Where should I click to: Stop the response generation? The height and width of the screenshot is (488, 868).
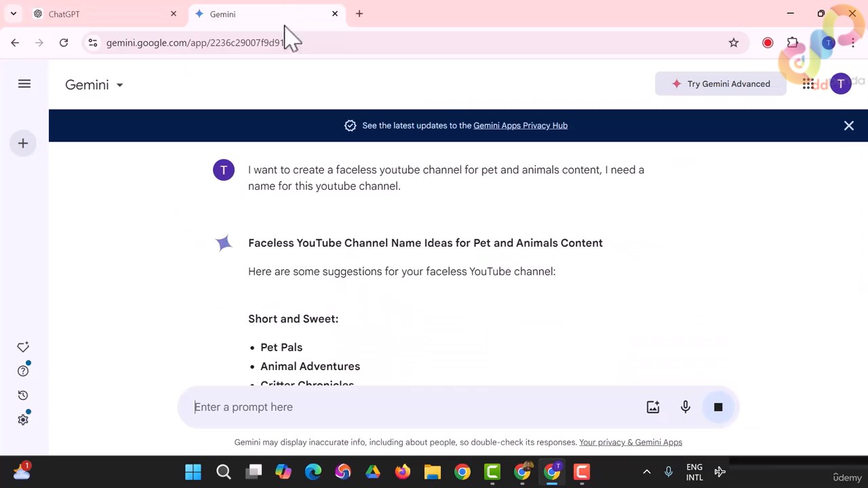(718, 407)
